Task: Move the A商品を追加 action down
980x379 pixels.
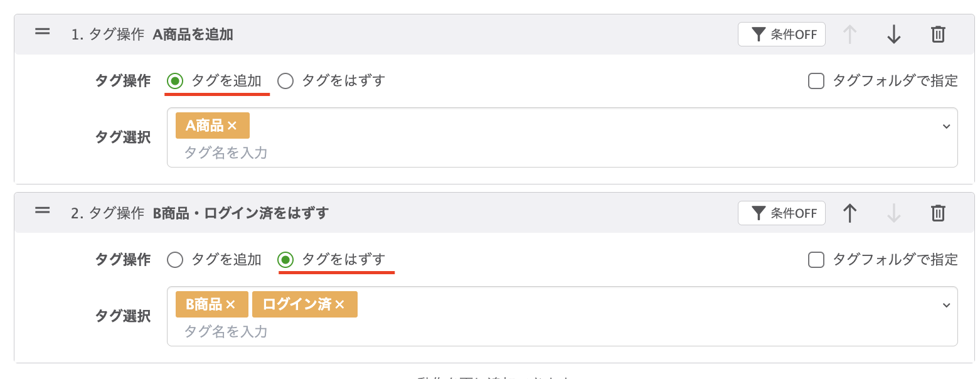Action: click(893, 35)
